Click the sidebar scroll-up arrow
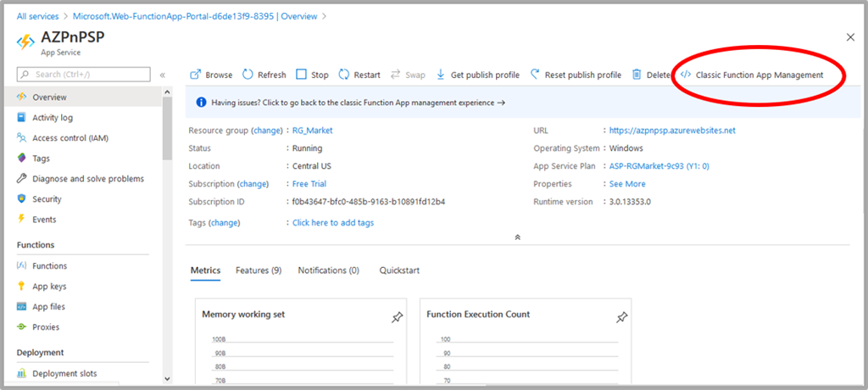 [168, 92]
